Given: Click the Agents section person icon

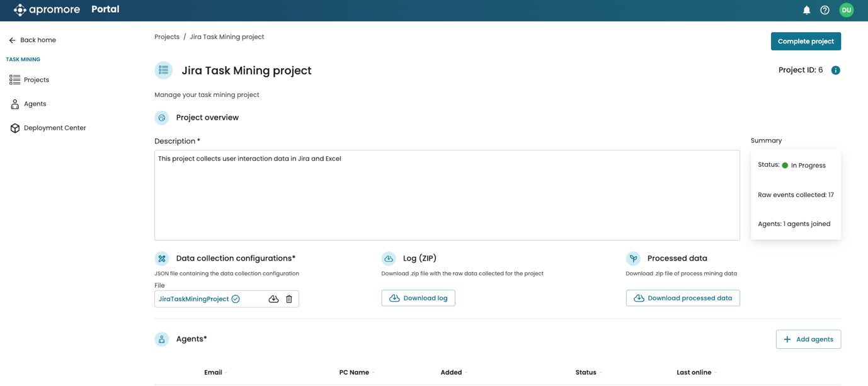Looking at the screenshot, I should (x=162, y=339).
